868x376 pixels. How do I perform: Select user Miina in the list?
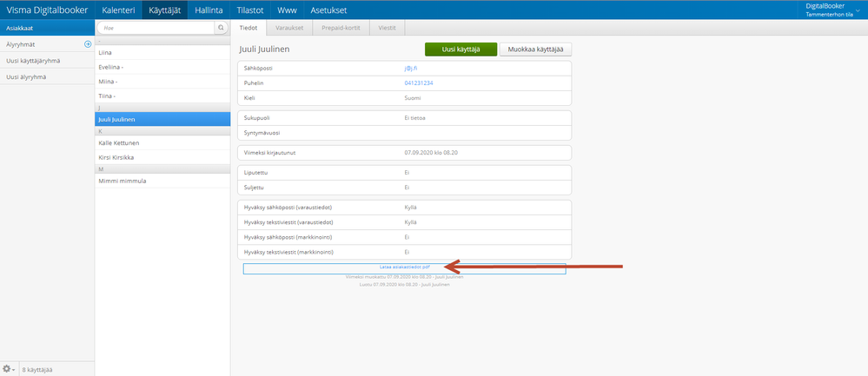[x=162, y=82]
